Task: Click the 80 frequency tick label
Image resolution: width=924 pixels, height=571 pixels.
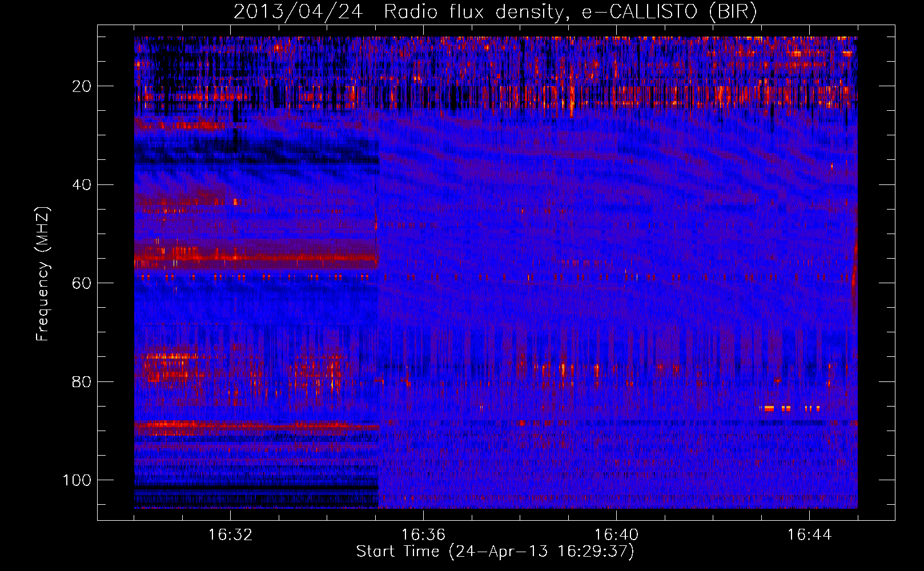Action: point(82,381)
